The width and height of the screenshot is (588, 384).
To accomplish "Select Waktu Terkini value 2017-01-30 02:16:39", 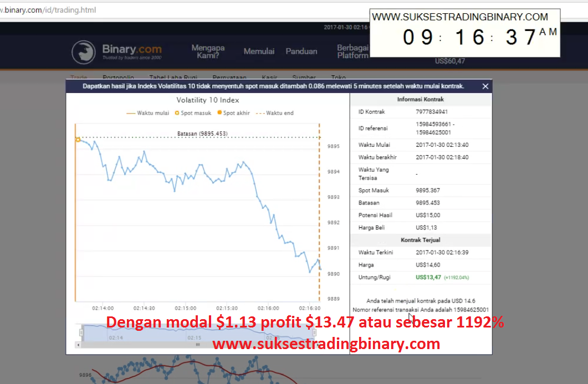I will coord(442,252).
